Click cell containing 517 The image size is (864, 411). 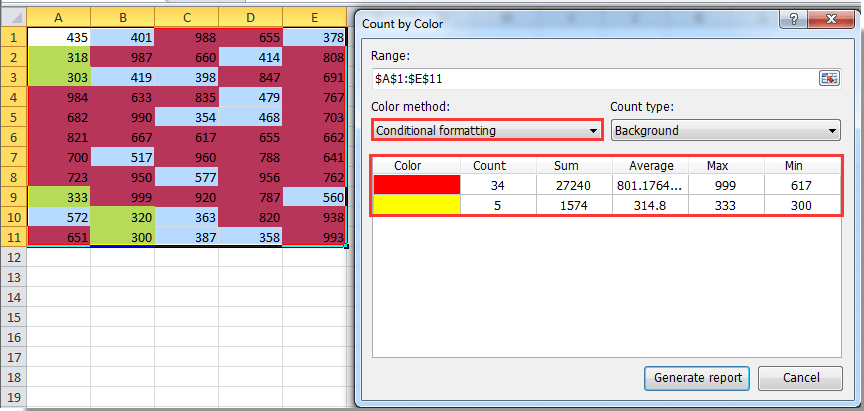pos(122,158)
